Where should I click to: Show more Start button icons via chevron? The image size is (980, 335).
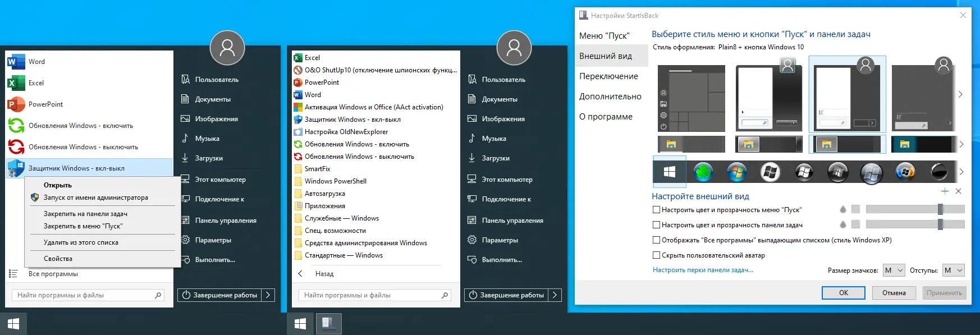(x=961, y=172)
